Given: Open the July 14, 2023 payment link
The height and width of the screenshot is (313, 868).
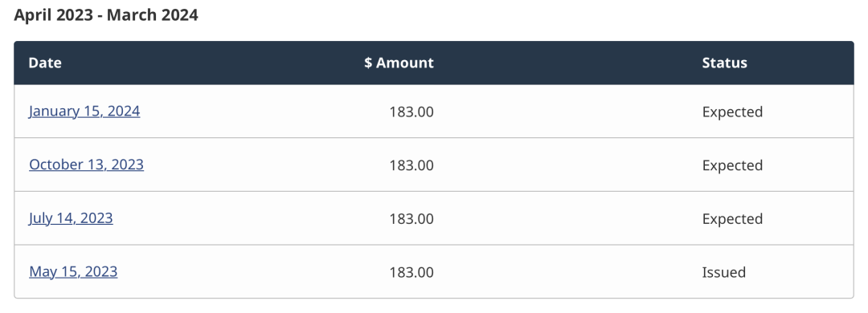Looking at the screenshot, I should pos(71,218).
